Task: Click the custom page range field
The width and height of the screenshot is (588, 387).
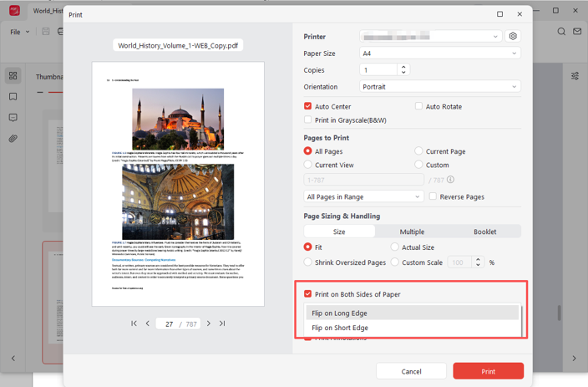Action: (x=363, y=180)
